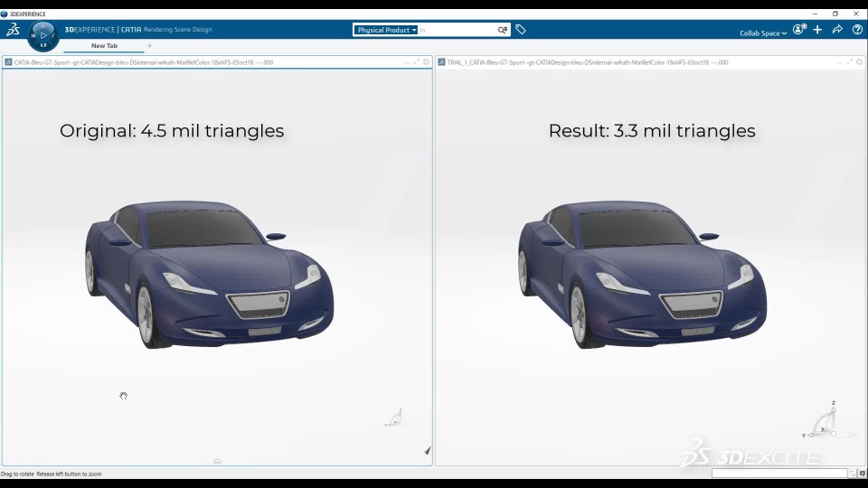The width and height of the screenshot is (868, 488).
Task: Click the plus add icon in header
Action: click(x=817, y=29)
